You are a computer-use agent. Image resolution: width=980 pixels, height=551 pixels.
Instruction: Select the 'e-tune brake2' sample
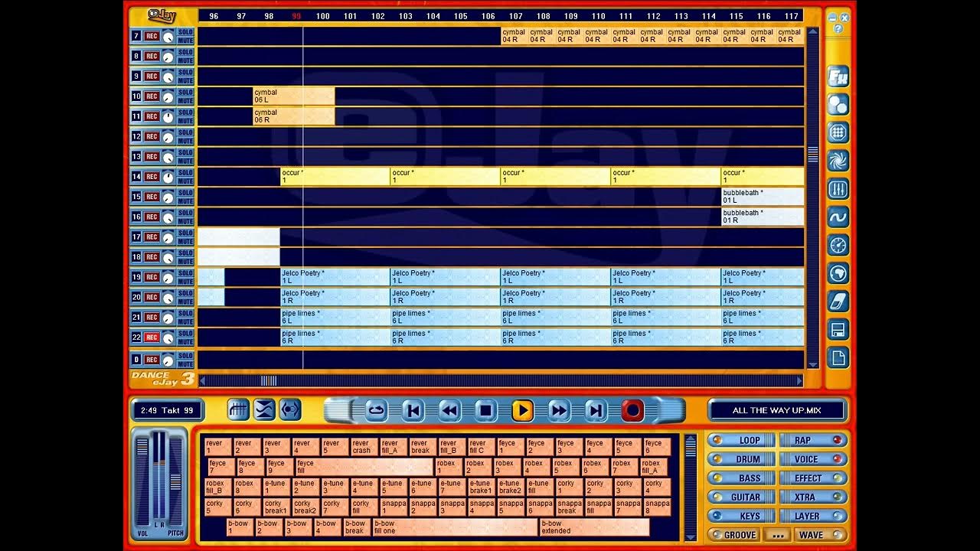point(510,487)
